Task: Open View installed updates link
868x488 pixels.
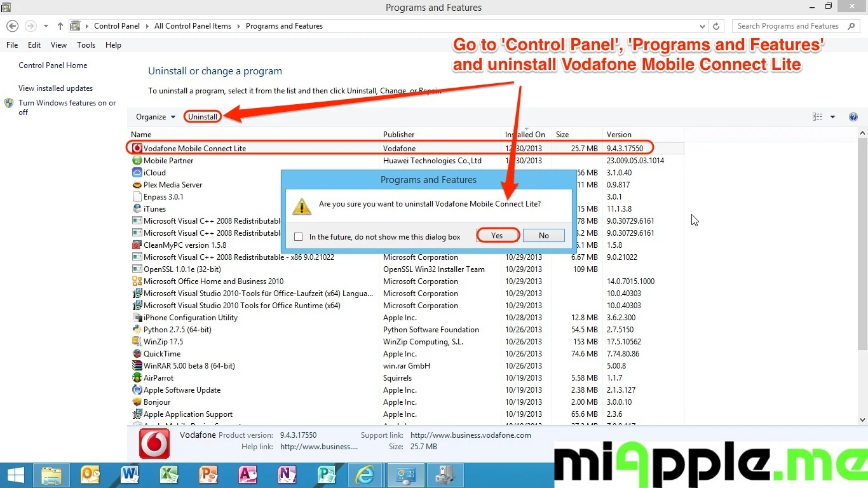Action: point(56,88)
